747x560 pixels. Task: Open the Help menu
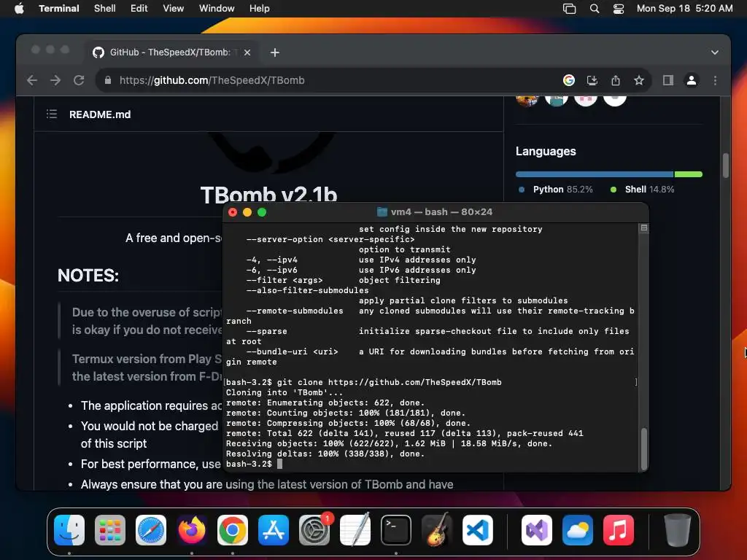pyautogui.click(x=260, y=9)
